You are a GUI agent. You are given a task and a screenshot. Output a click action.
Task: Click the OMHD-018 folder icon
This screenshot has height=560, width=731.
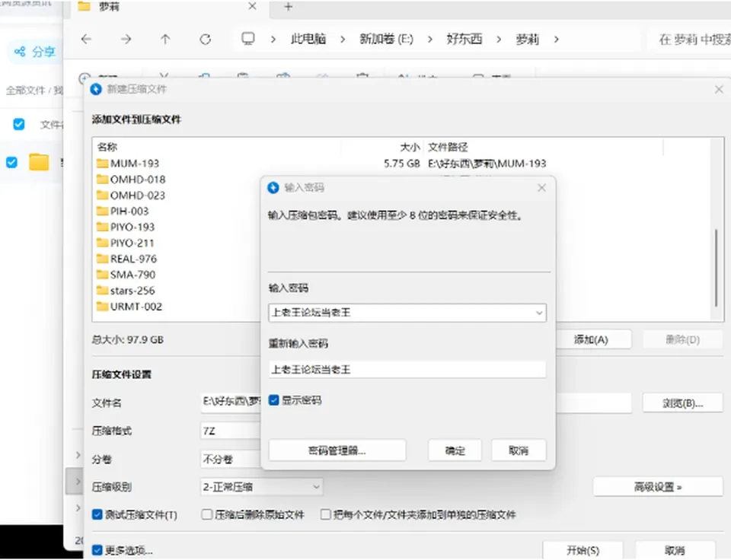[x=102, y=180]
